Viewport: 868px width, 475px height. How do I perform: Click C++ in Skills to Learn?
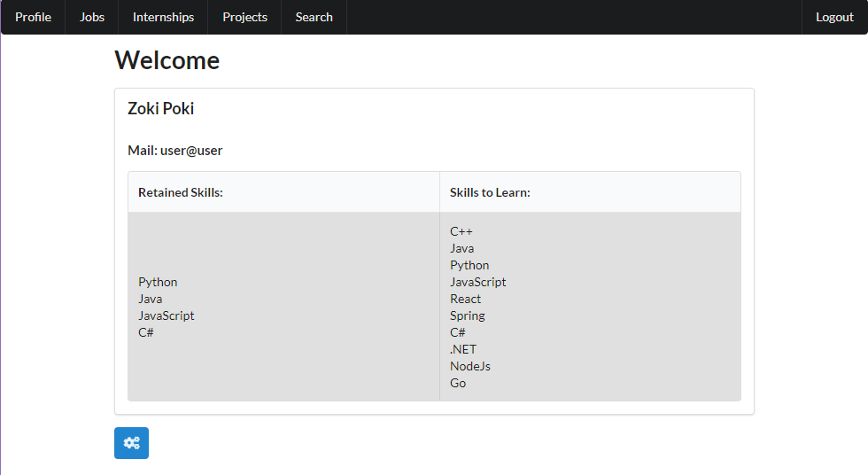pyautogui.click(x=461, y=231)
